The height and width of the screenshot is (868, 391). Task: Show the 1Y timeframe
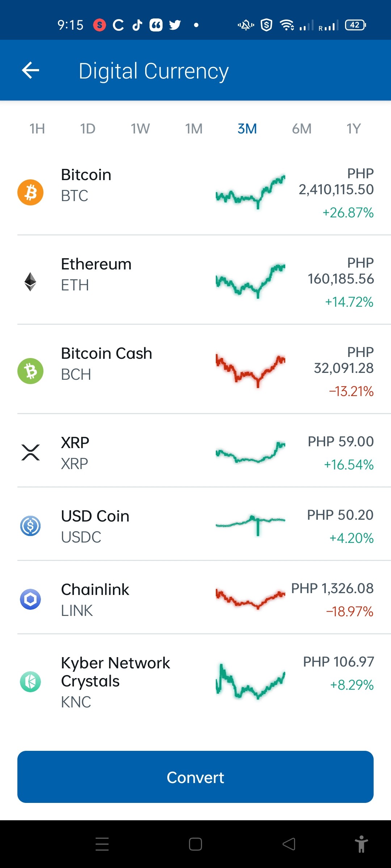coord(354,129)
